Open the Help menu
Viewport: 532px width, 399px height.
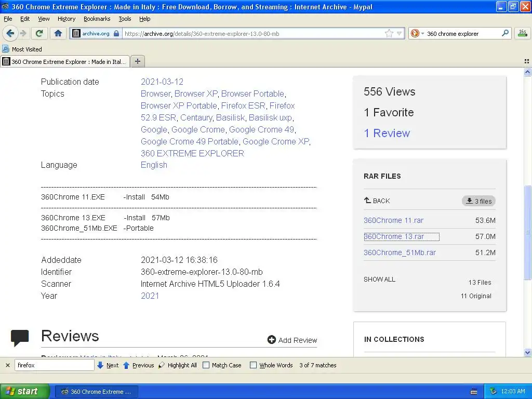click(144, 19)
